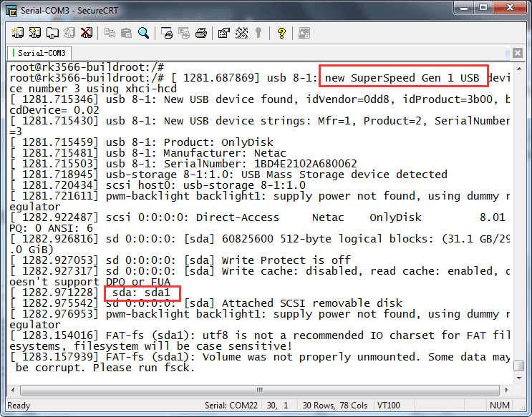
Task: Click the printer icon in the toolbar
Action: pyautogui.click(x=201, y=33)
